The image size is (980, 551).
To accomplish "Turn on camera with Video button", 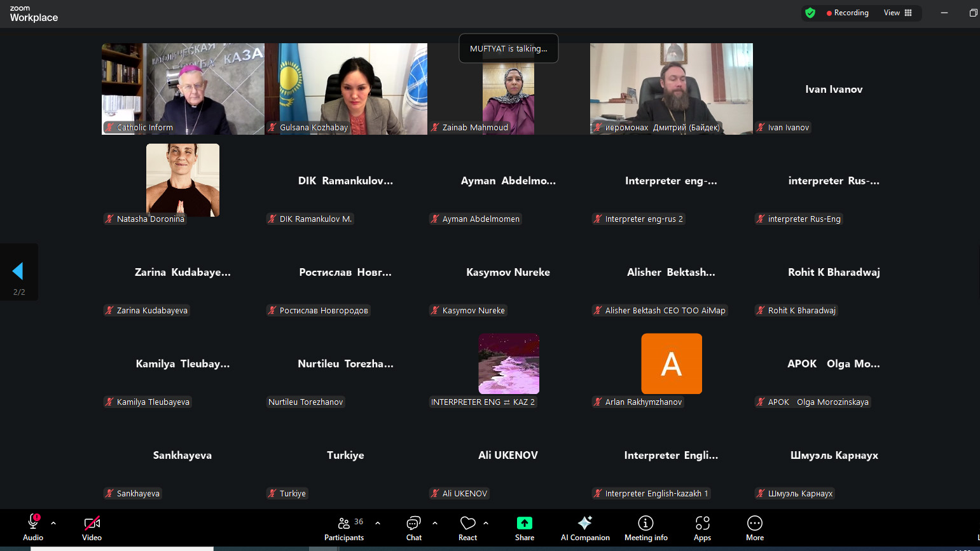I will 92,528.
